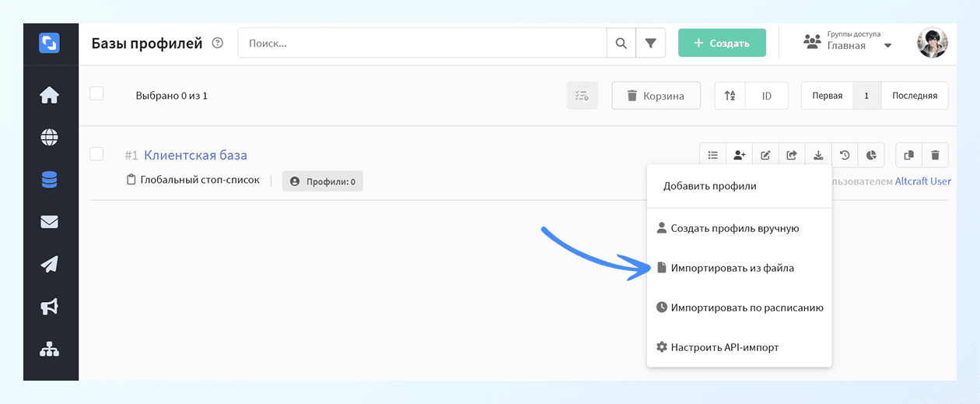Delete Клиентская база using its trash icon
The height and width of the screenshot is (404, 980).
tap(935, 155)
